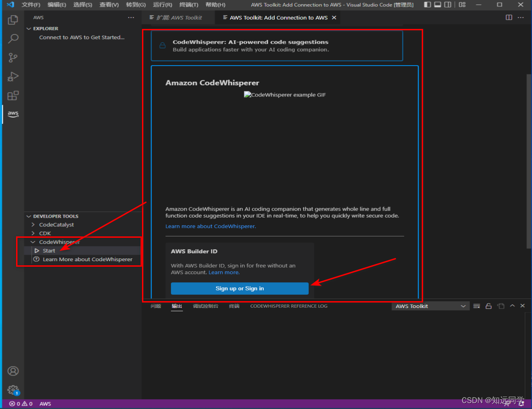Expand the CDK tree node
Screen dimensions: 532x409
(x=33, y=233)
